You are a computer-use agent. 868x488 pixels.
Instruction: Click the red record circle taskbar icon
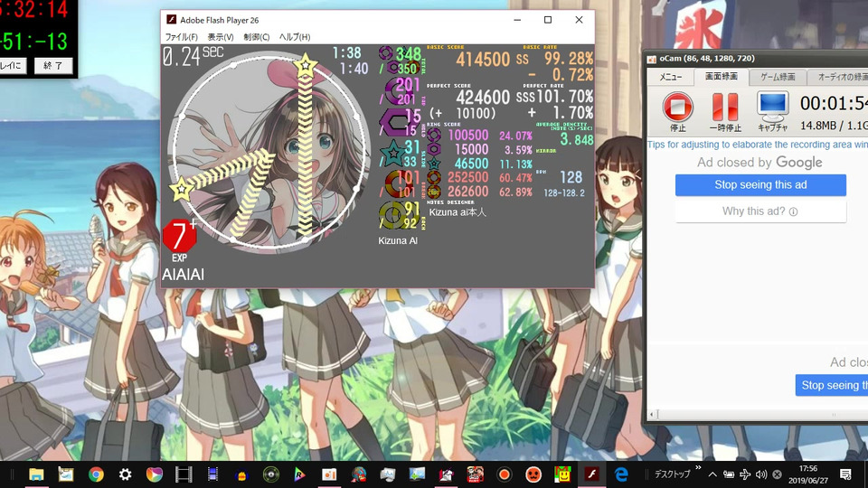coord(504,474)
